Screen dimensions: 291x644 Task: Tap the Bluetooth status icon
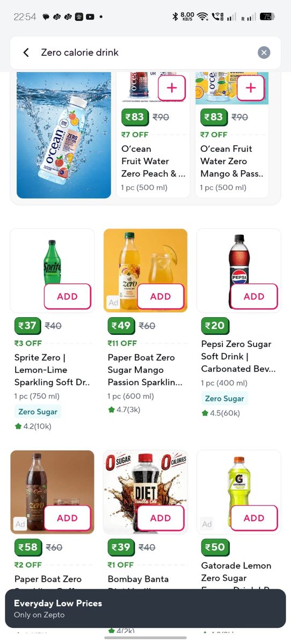click(174, 17)
